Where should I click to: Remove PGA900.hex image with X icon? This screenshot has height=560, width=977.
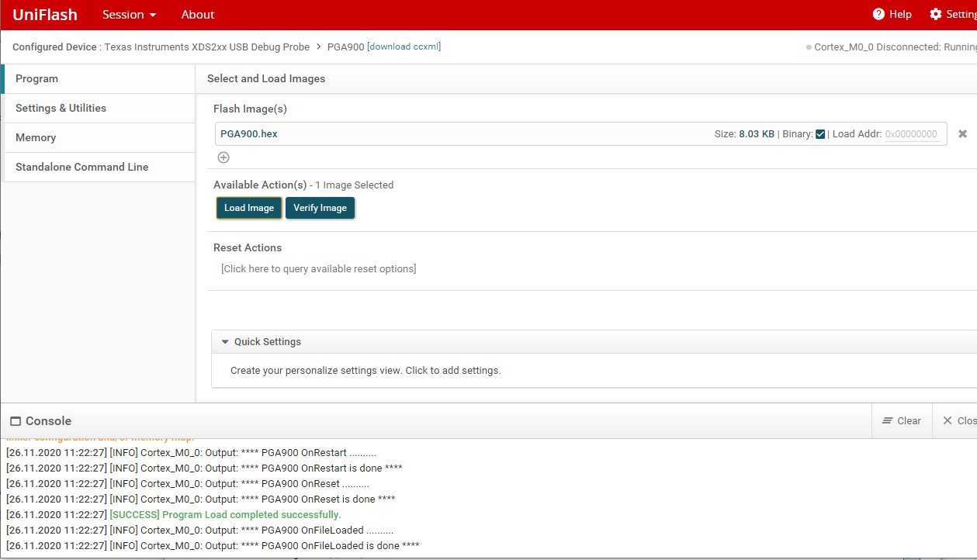(x=962, y=134)
